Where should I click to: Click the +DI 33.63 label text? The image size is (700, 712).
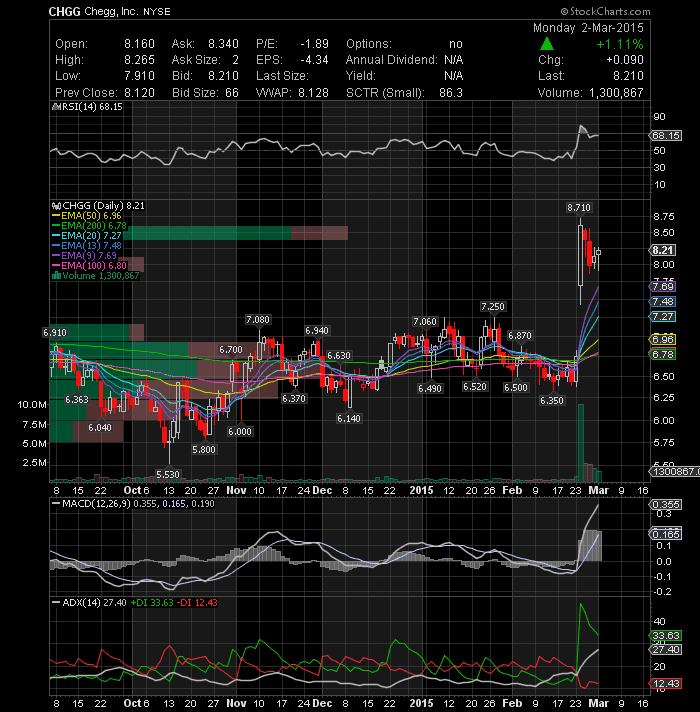152,603
